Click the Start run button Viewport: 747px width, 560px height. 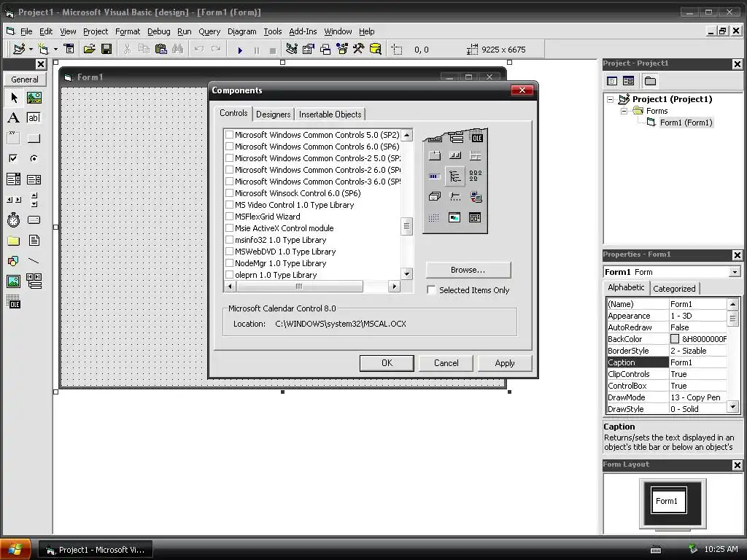(x=239, y=50)
